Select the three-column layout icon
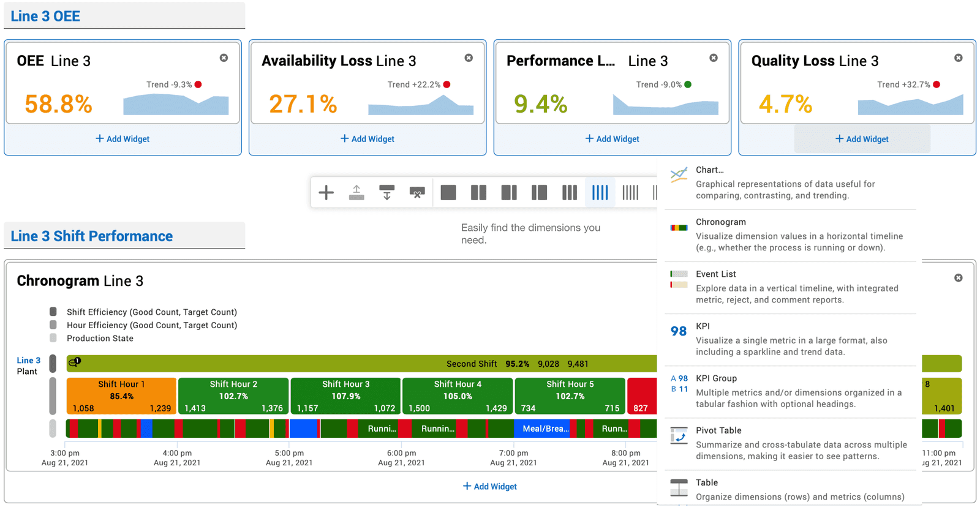The width and height of the screenshot is (980, 510). coord(570,193)
